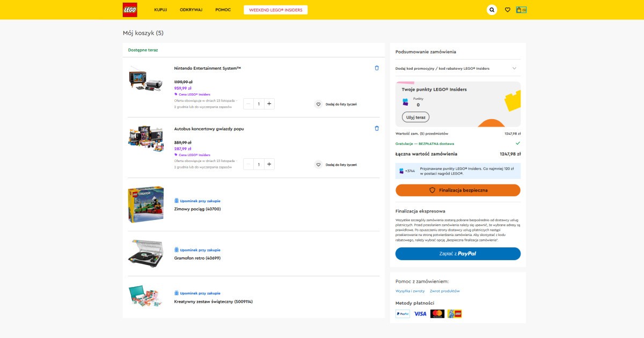Open Nintendo Entertainment System product title
The width and height of the screenshot is (644, 338).
coord(208,68)
